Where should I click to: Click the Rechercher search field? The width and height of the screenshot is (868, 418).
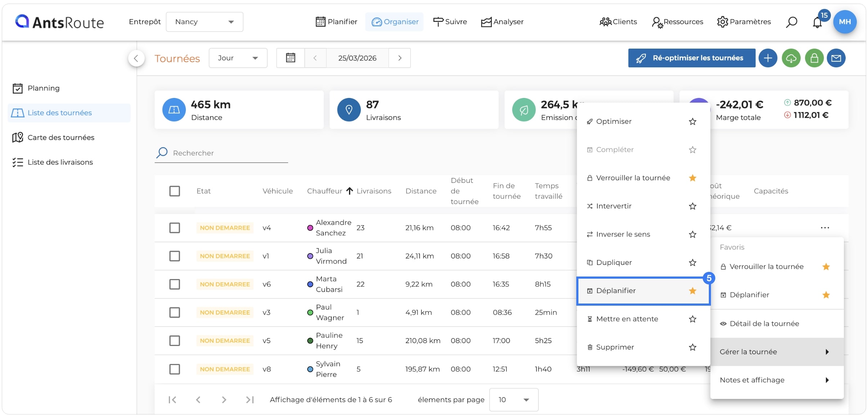[221, 153]
